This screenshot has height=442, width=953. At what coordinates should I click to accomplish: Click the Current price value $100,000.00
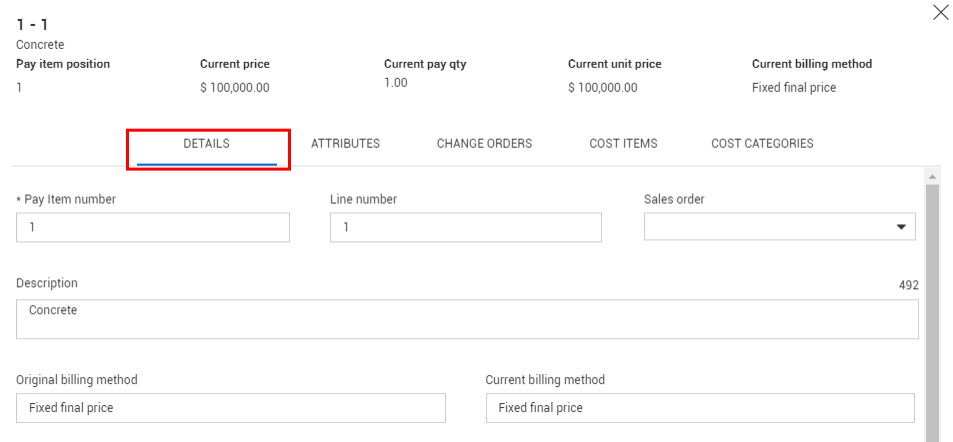(235, 88)
